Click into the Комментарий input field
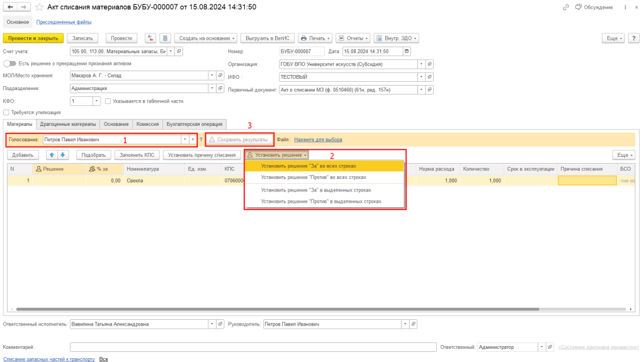 tap(252, 347)
